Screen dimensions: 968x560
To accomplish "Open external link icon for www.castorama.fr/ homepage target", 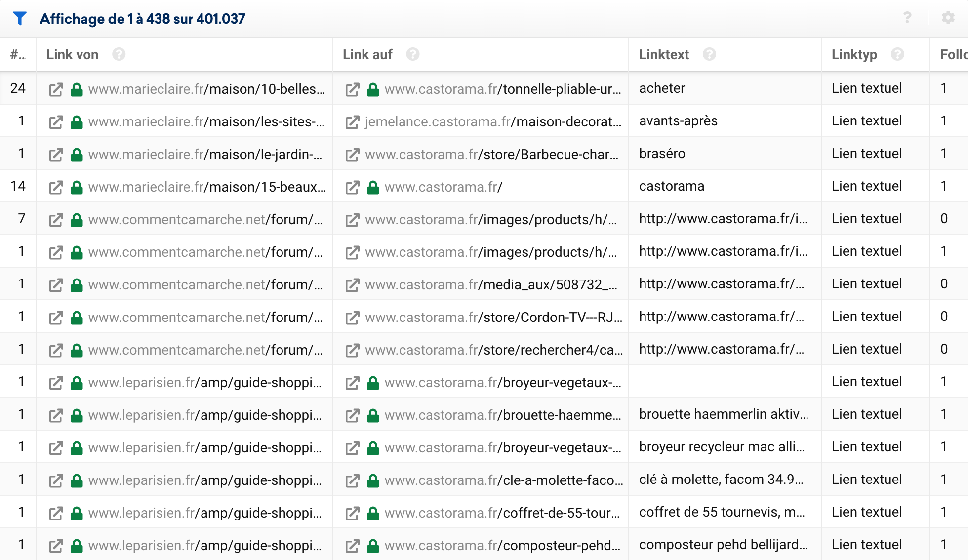I will [352, 187].
